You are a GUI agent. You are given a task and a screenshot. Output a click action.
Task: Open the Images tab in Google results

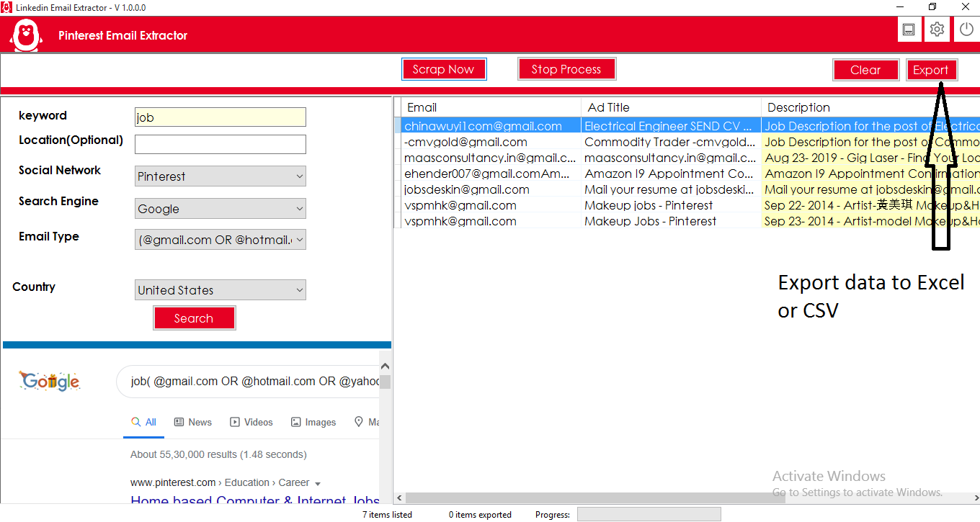[313, 422]
